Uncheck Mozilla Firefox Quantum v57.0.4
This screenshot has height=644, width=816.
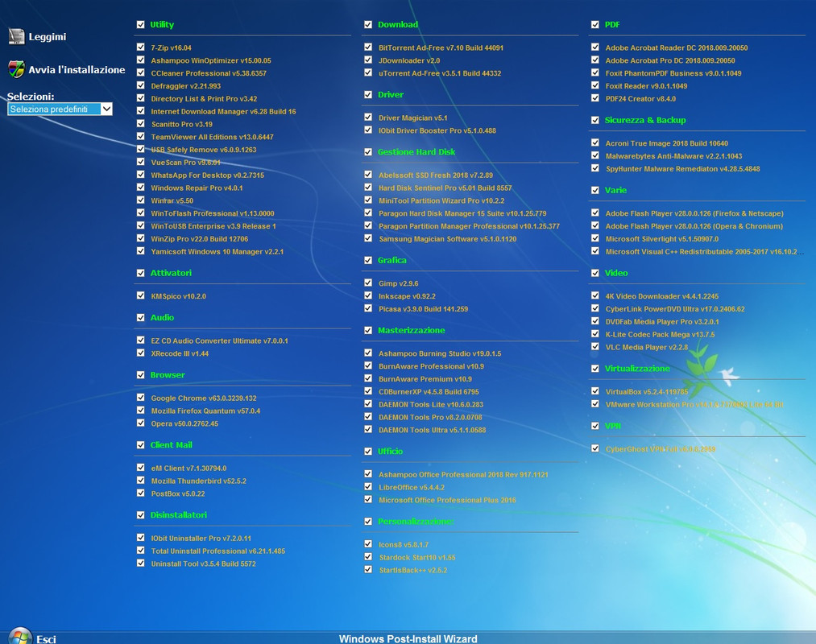(x=140, y=411)
